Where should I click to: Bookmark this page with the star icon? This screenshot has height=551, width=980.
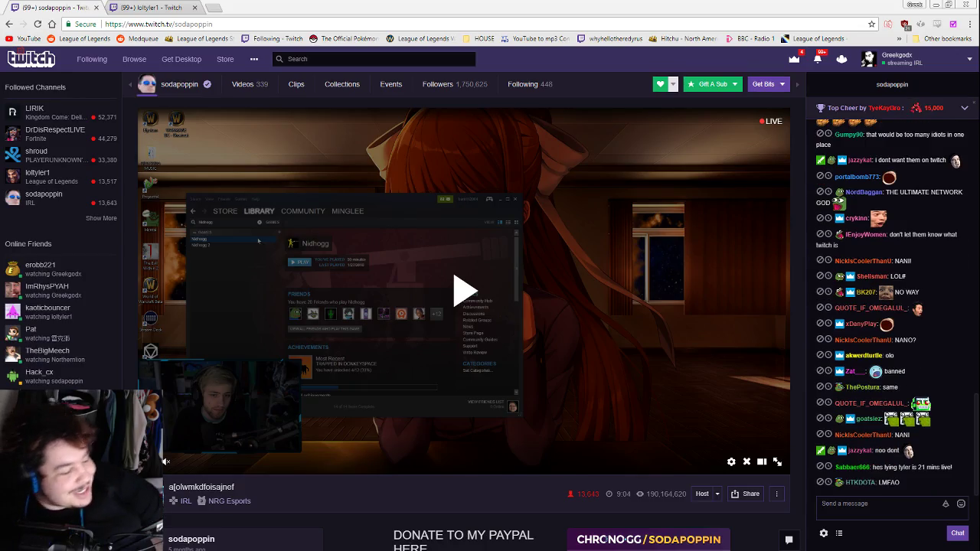point(871,24)
